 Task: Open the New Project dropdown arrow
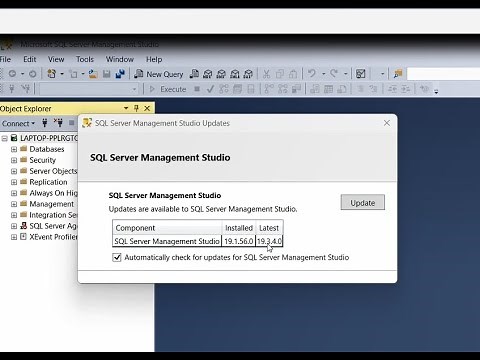62,74
